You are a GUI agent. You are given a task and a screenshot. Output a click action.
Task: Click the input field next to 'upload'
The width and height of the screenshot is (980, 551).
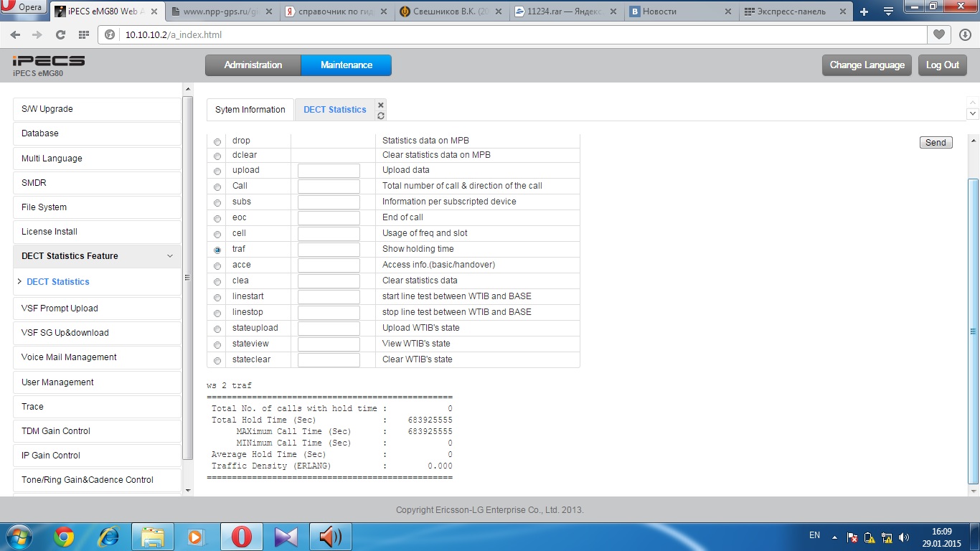(329, 171)
